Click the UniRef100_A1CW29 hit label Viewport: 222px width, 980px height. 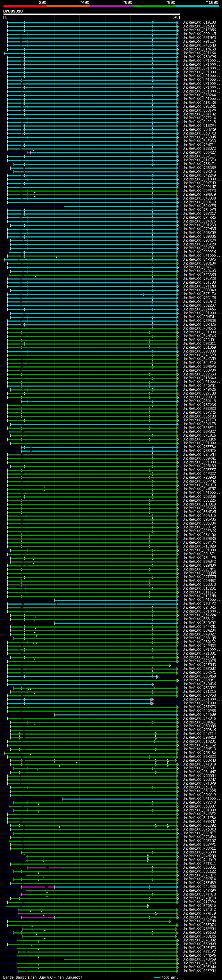coord(199,546)
